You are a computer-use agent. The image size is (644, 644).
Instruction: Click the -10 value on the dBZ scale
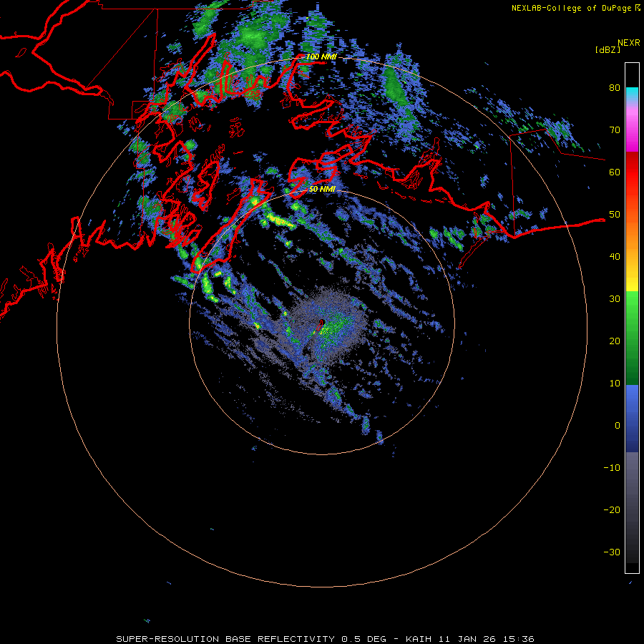click(x=612, y=468)
